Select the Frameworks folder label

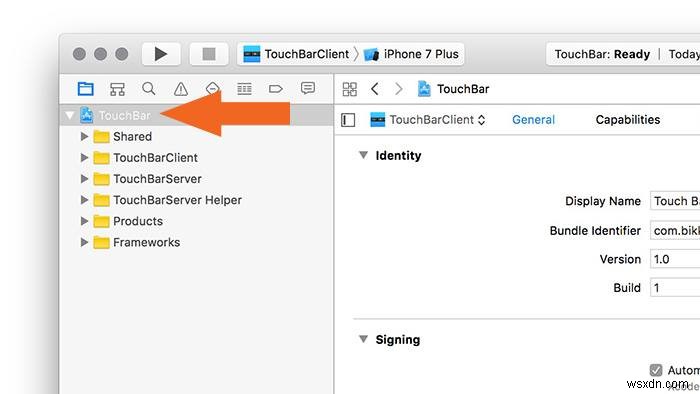click(146, 242)
